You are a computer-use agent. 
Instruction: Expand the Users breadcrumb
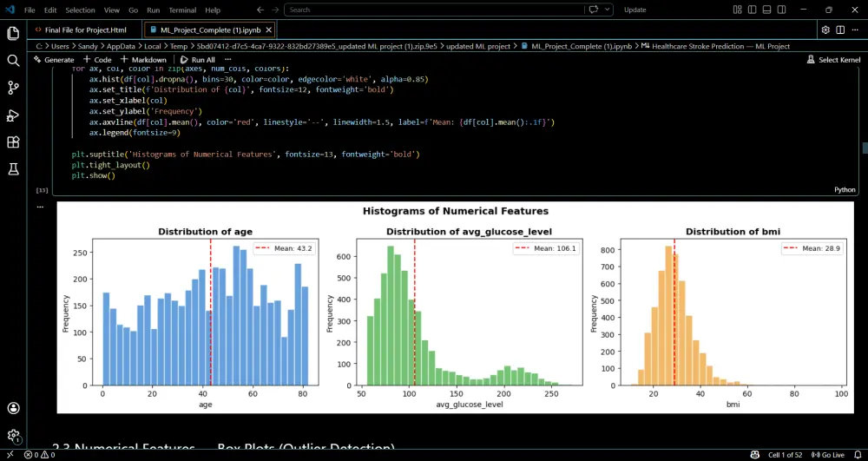pyautogui.click(x=60, y=47)
